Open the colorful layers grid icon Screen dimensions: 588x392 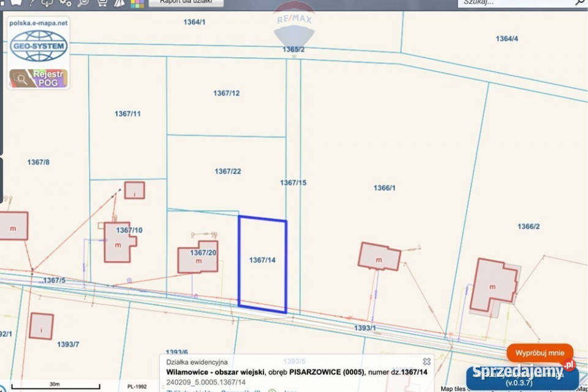138,2
